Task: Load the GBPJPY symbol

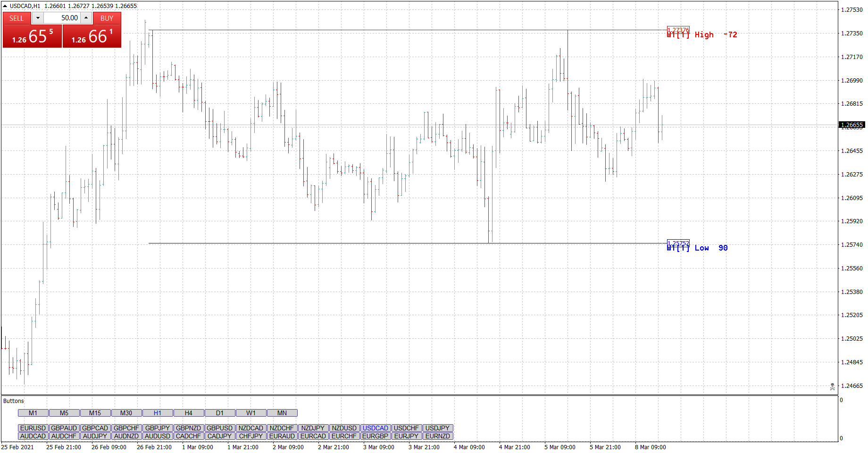Action: point(158,428)
